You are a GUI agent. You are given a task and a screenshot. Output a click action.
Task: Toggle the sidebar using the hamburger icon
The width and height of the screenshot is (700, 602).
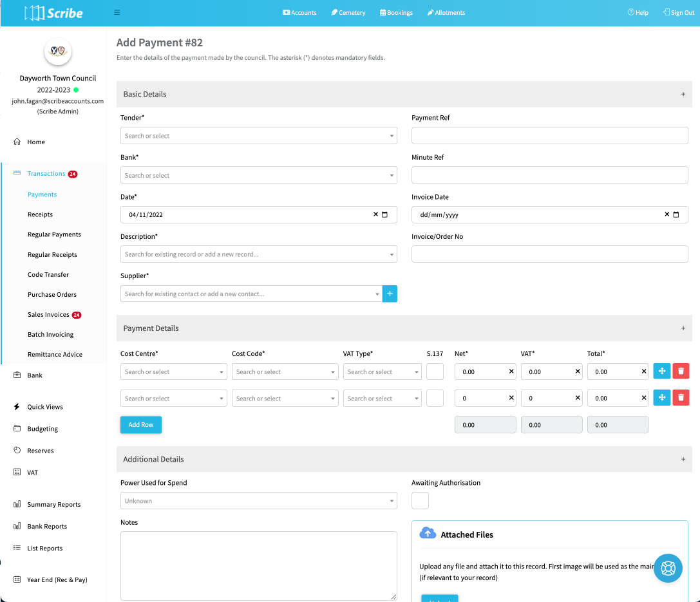pyautogui.click(x=117, y=12)
